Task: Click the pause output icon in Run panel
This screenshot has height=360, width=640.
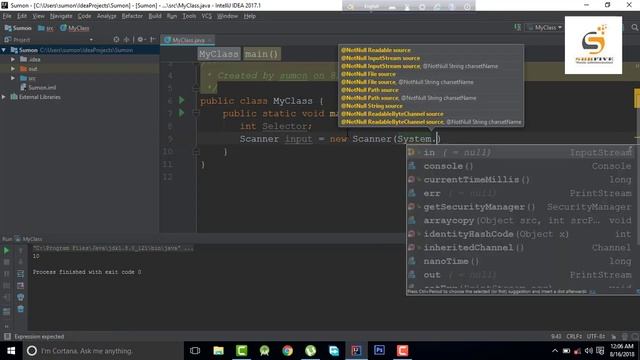Action: 7,273
